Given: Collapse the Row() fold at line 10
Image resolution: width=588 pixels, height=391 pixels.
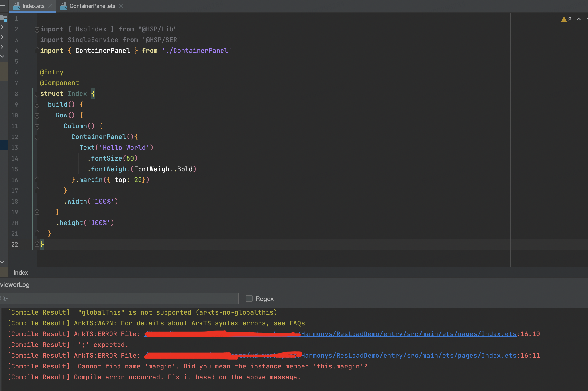Looking at the screenshot, I should 37,115.
